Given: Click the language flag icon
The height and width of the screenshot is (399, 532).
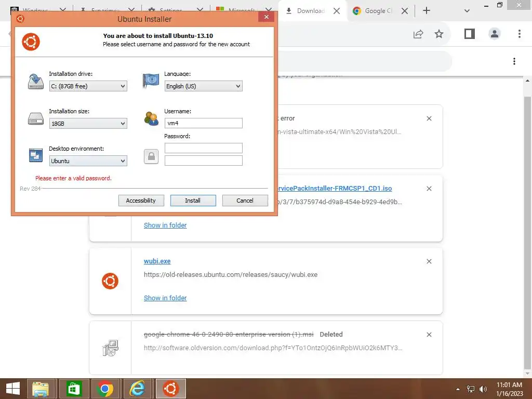Looking at the screenshot, I should coord(151,81).
